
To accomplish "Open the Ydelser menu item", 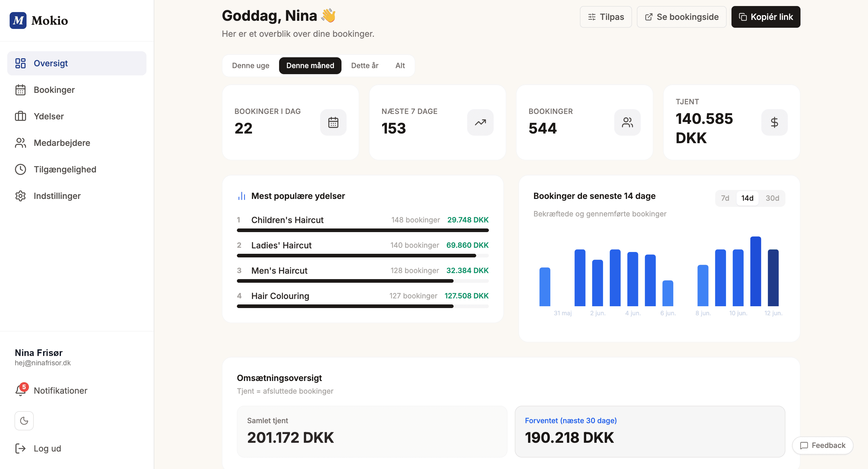I will tap(77, 116).
